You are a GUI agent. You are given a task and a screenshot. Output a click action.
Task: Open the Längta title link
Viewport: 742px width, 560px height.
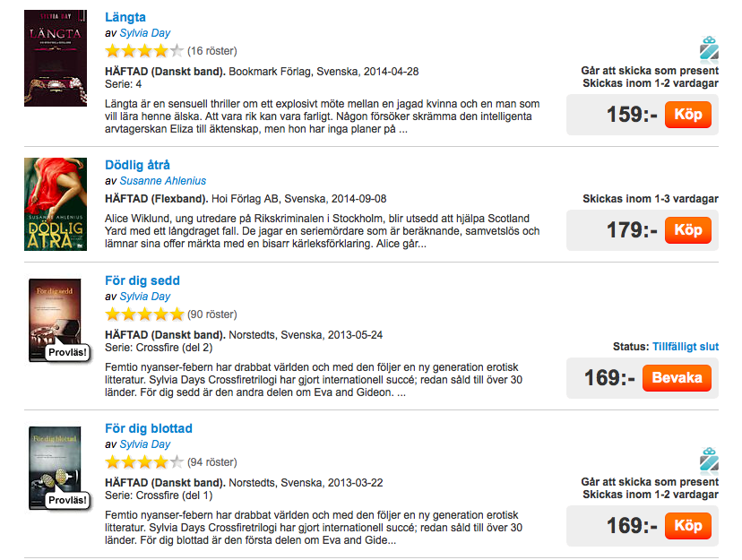coord(125,17)
